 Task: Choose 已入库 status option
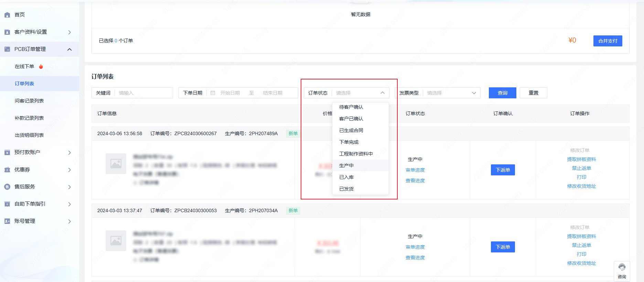coord(361,177)
